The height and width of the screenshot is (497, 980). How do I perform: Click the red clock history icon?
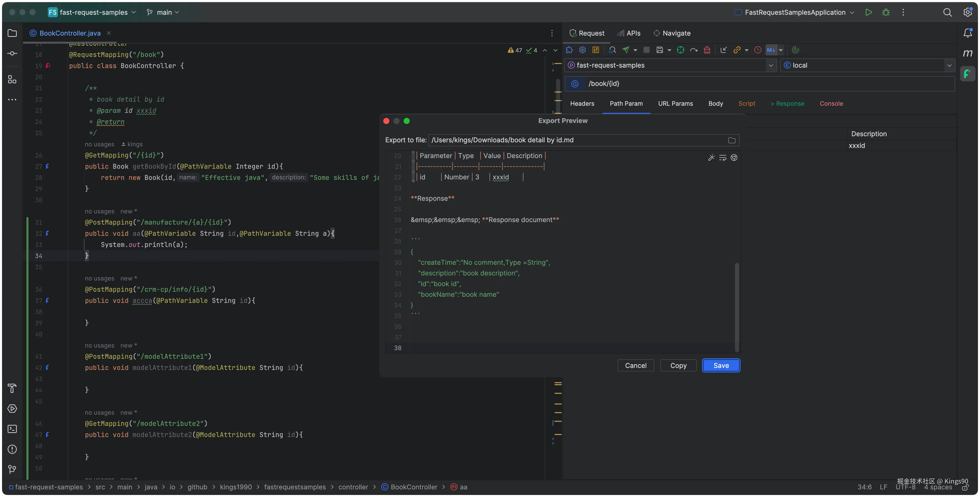tap(757, 50)
